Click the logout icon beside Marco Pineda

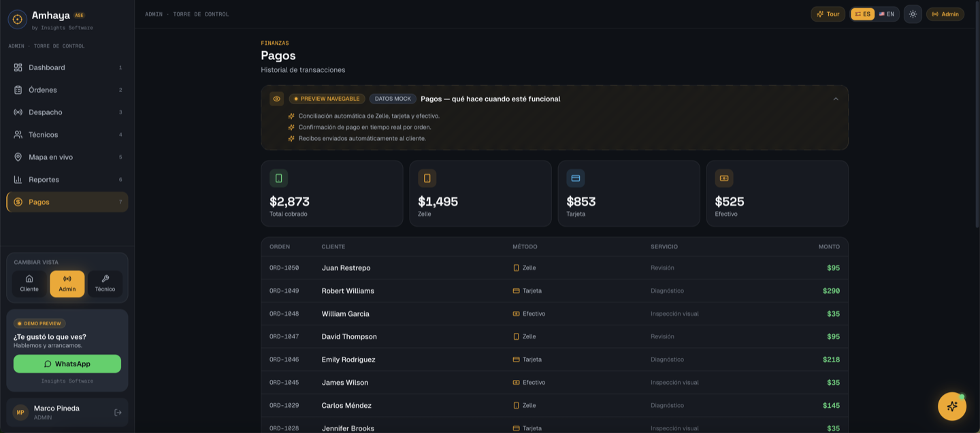[118, 413]
